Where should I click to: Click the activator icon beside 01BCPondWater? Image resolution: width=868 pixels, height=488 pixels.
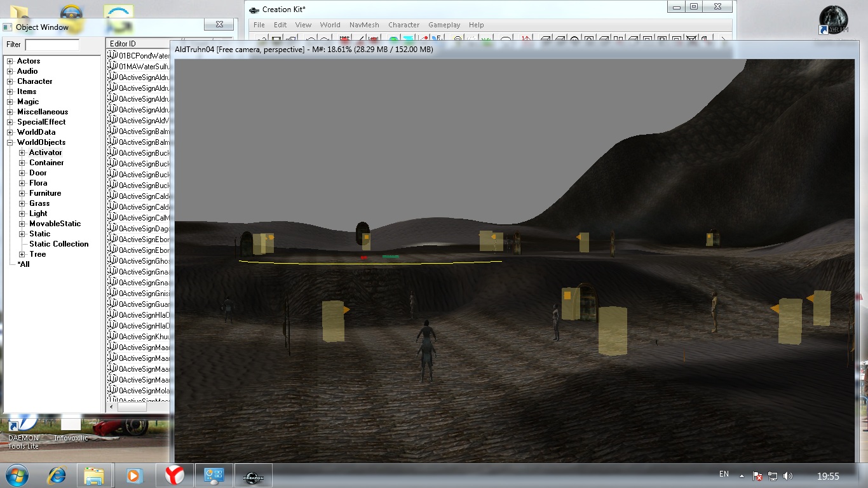tap(113, 55)
